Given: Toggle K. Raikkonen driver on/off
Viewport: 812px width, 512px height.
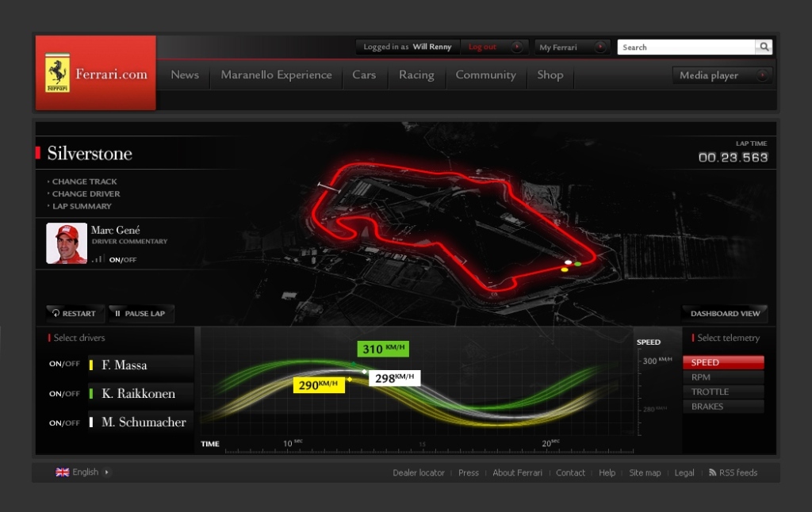Looking at the screenshot, I should [64, 394].
